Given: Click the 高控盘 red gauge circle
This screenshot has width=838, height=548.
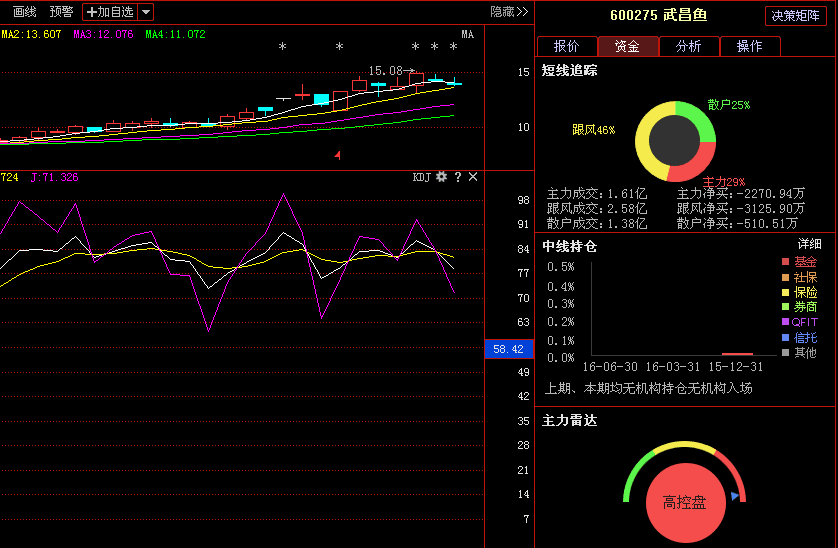Looking at the screenshot, I should pos(686,503).
